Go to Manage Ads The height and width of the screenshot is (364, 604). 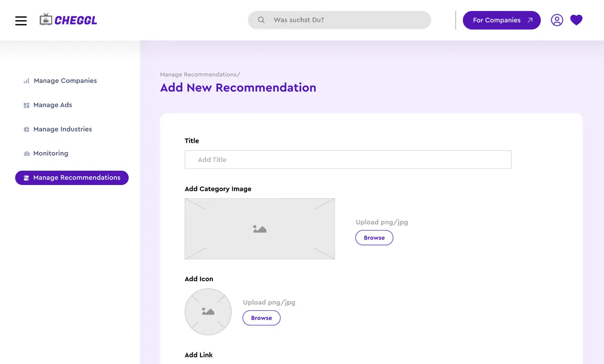coord(52,105)
